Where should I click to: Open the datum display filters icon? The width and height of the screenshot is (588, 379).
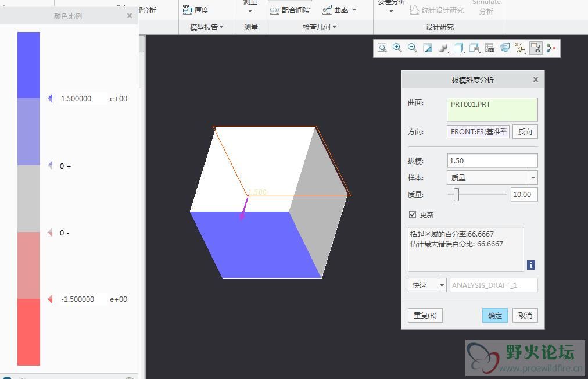520,48
